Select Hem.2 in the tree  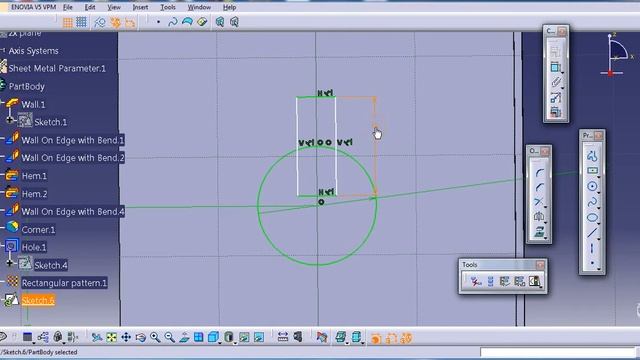click(x=34, y=194)
